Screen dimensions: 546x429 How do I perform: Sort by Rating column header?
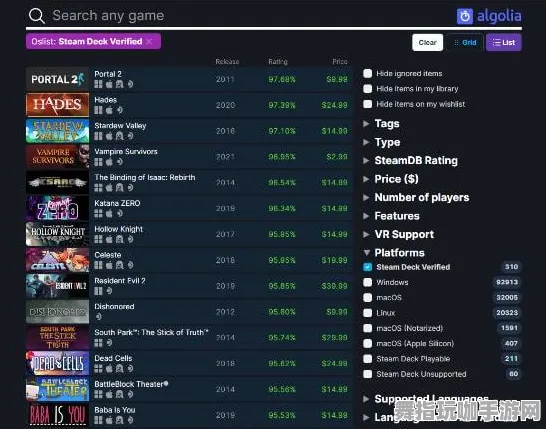278,62
